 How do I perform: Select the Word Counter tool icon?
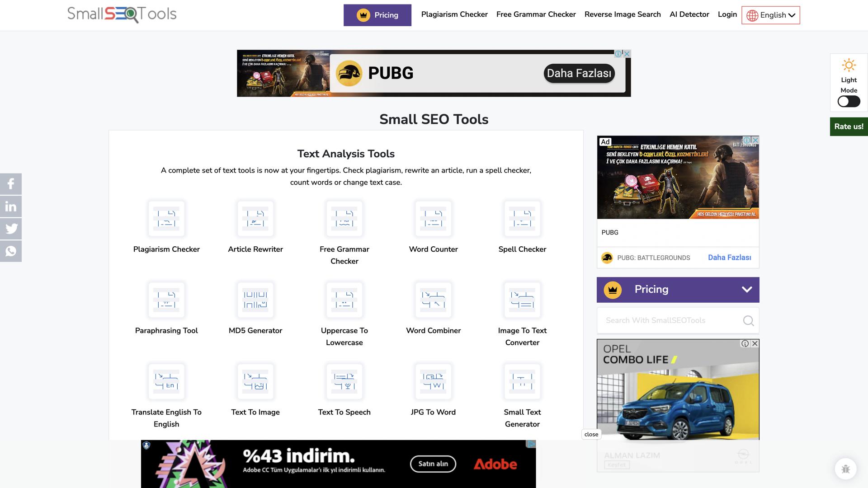433,219
